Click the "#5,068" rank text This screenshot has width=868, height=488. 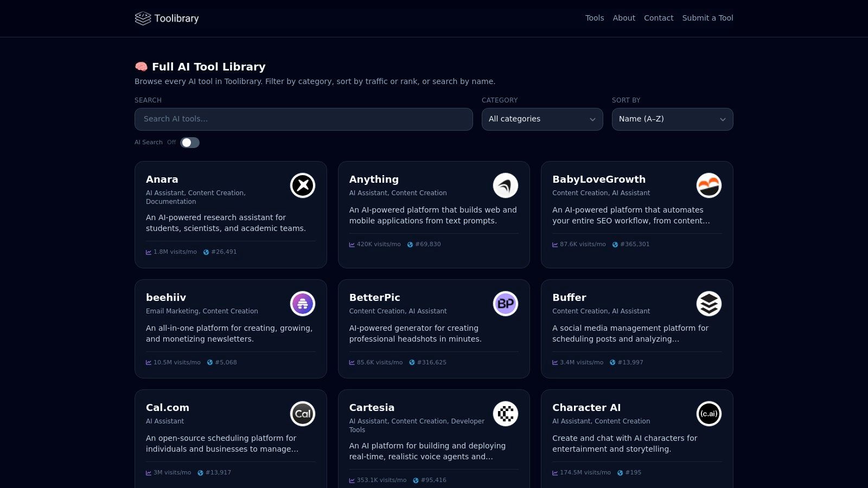(x=226, y=363)
